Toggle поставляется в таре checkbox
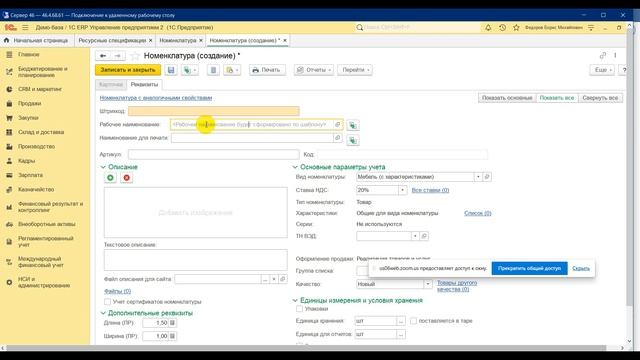This screenshot has width=640, height=360. click(413, 321)
